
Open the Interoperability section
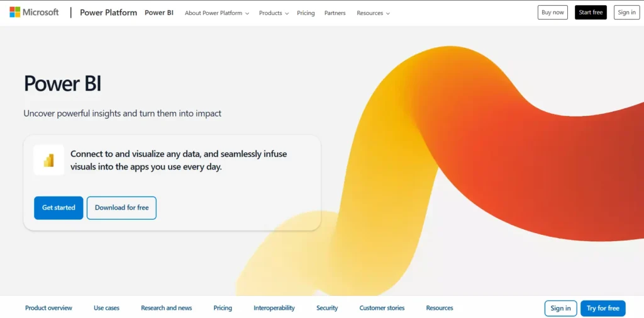point(274,308)
